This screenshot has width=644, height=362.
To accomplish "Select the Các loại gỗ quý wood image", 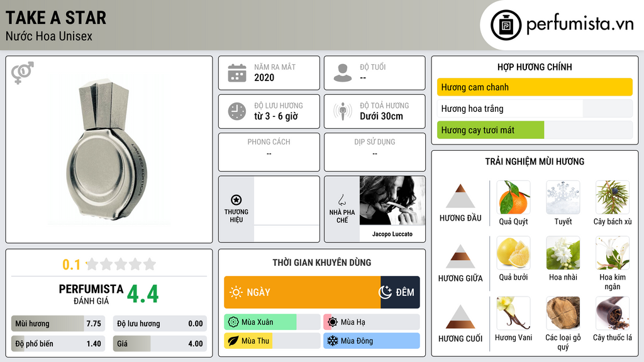I will pyautogui.click(x=563, y=313).
